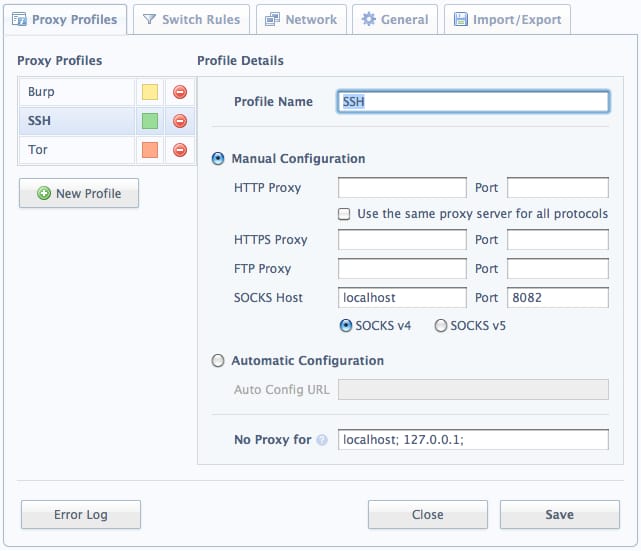Click the funnel icon on Switch Rules tab
This screenshot has width=641, height=551.
150,19
